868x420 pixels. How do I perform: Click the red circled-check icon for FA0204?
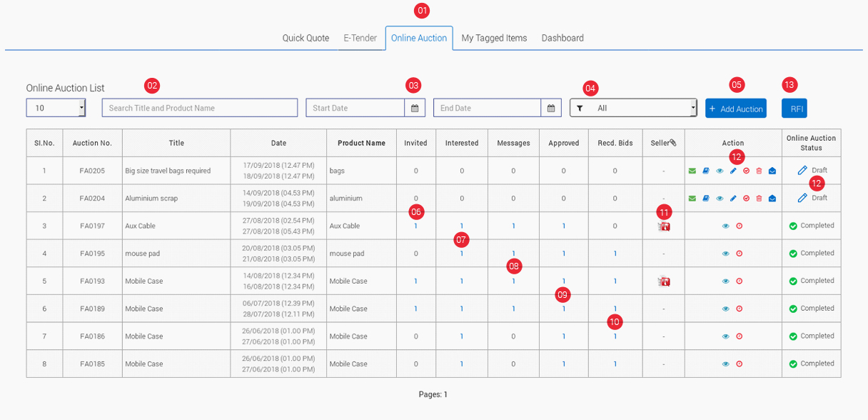click(x=746, y=199)
